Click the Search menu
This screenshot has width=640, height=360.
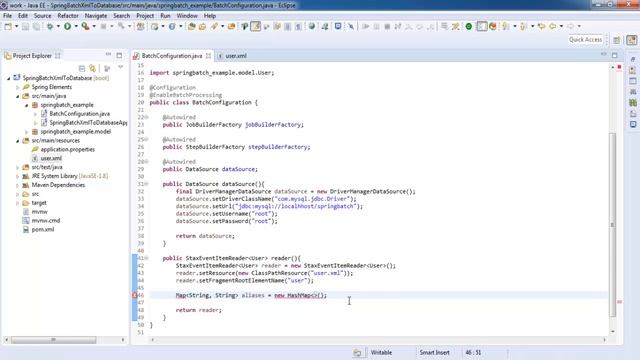coord(121,16)
